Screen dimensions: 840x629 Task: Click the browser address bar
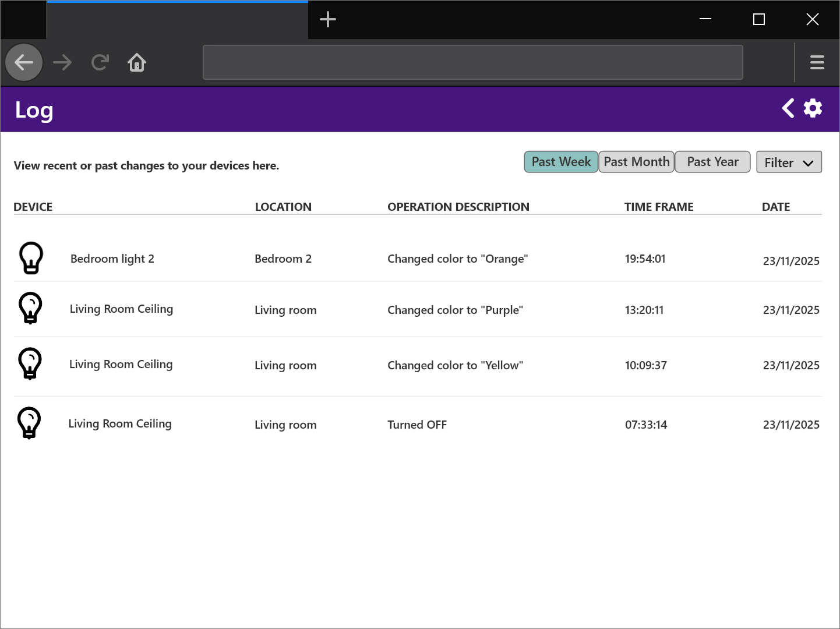pos(472,62)
